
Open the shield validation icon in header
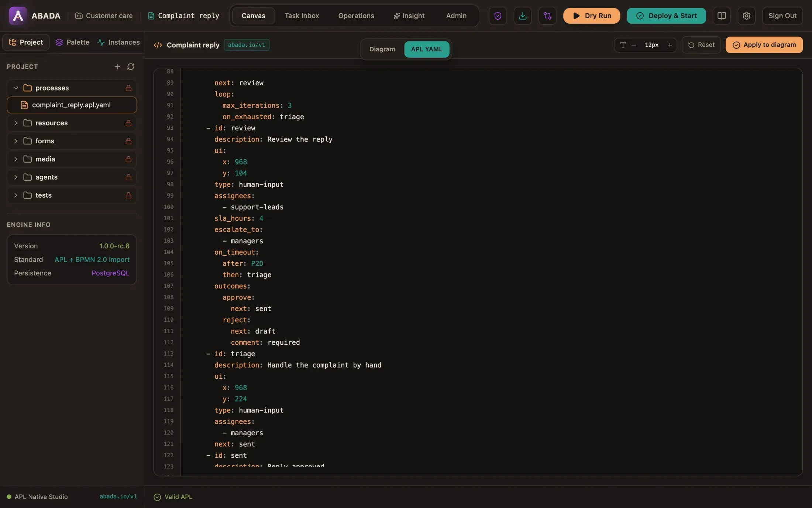coord(498,16)
